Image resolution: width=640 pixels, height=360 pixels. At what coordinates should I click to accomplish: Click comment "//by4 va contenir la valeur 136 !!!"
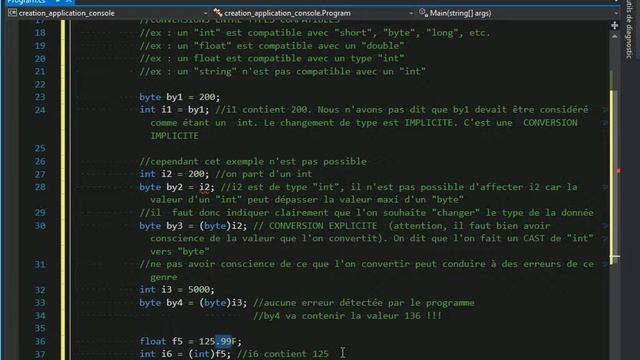[347, 316]
